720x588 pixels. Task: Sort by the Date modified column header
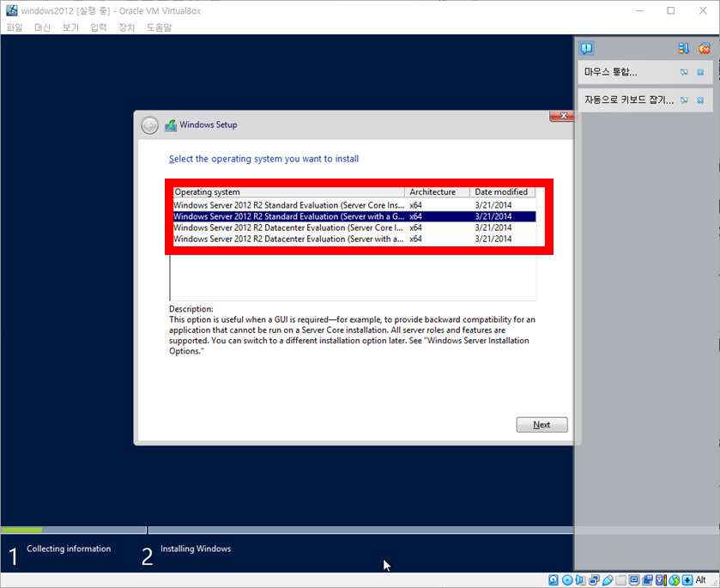pos(502,192)
